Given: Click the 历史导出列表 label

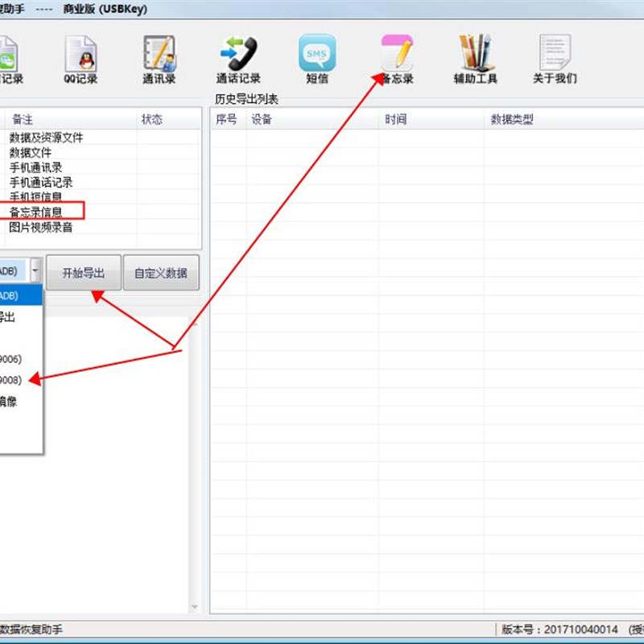Looking at the screenshot, I should click(x=246, y=99).
